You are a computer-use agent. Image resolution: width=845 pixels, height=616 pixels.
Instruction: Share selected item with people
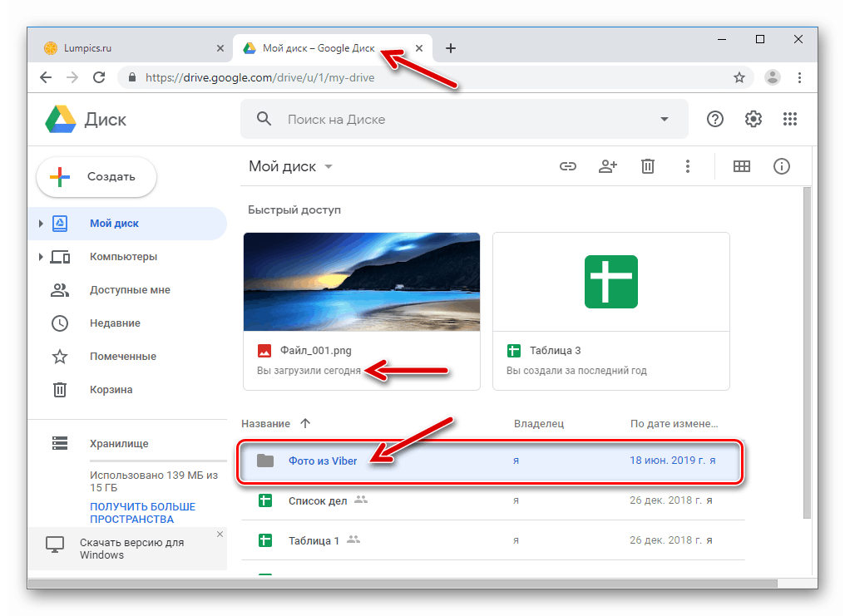pos(608,166)
